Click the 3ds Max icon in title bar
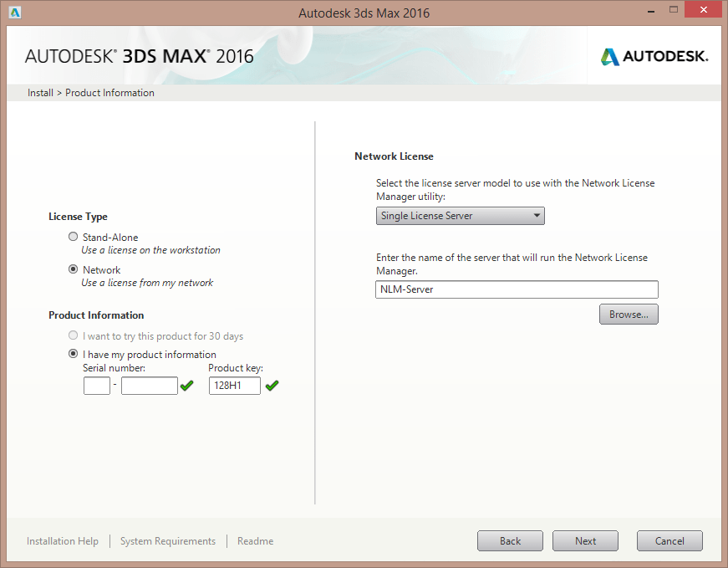This screenshot has width=728, height=568. (x=14, y=13)
